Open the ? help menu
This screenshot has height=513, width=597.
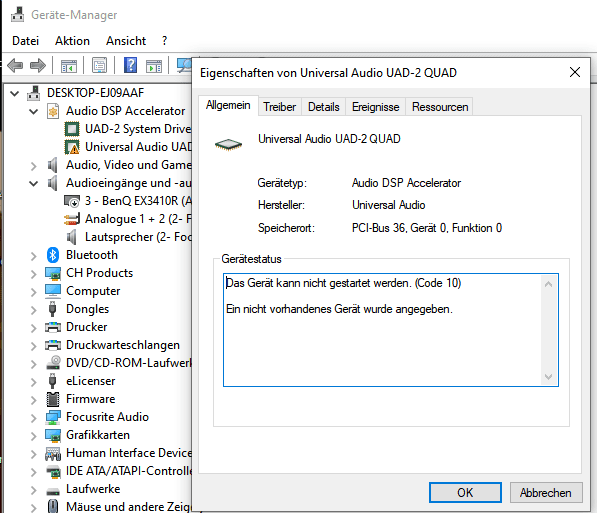pos(164,41)
